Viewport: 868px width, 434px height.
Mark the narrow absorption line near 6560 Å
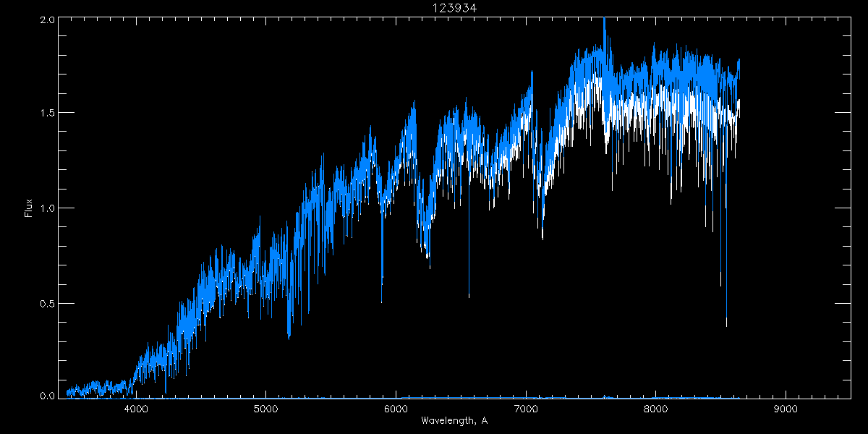coord(469,293)
